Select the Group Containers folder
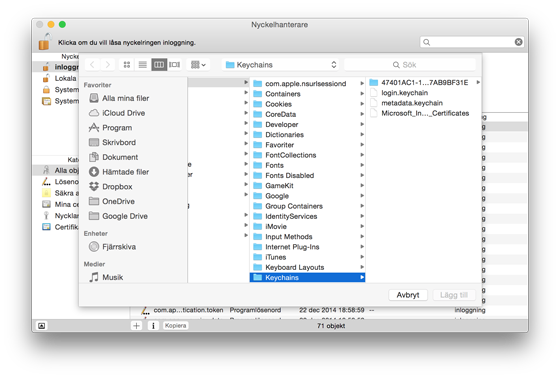The height and width of the screenshot is (378, 560). [x=308, y=206]
